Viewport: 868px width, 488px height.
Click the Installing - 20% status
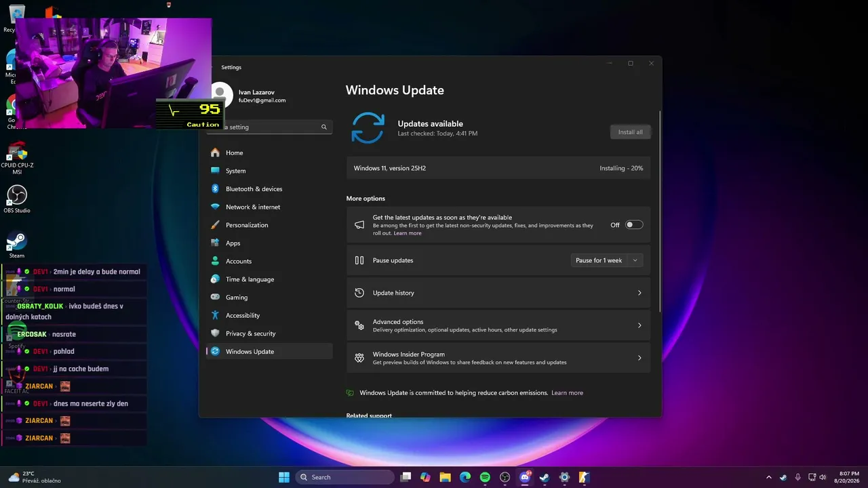(621, 168)
